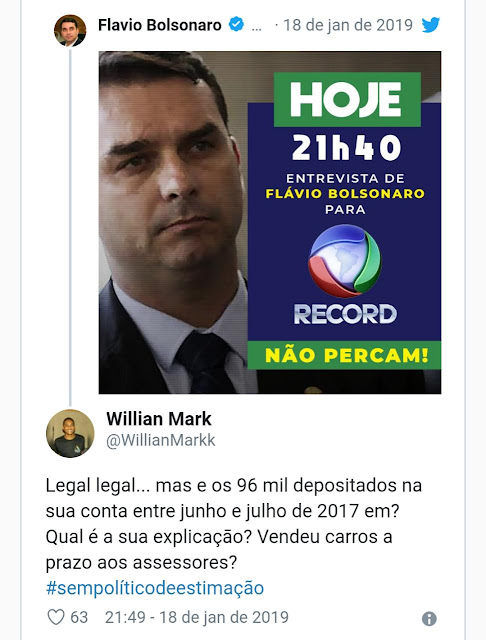Screen dimensions: 486x640
Task: Open Willian Mark's profile avatar
Action: pyautogui.click(x=70, y=433)
